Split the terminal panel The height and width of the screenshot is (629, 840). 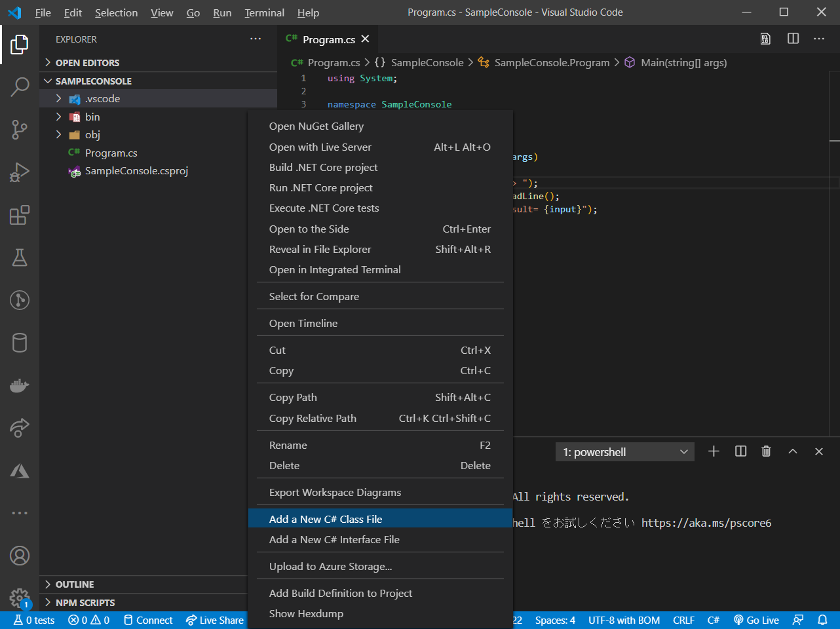pos(741,451)
